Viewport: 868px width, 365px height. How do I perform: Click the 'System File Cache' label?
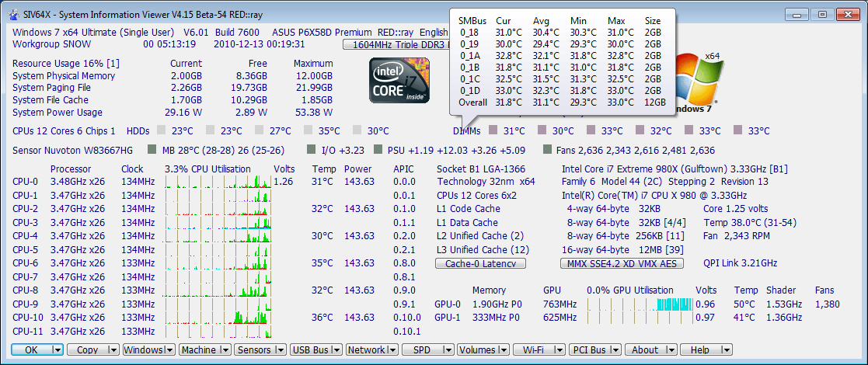(x=51, y=100)
